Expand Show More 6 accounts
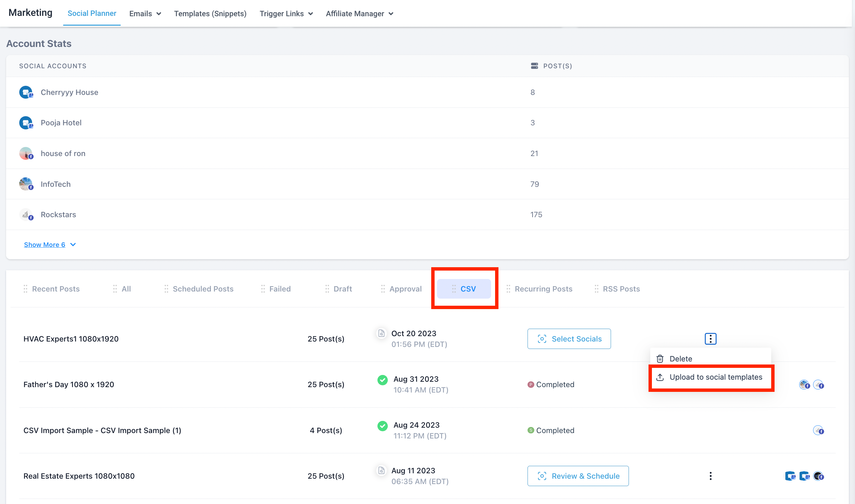Image resolution: width=855 pixels, height=504 pixels. tap(50, 245)
